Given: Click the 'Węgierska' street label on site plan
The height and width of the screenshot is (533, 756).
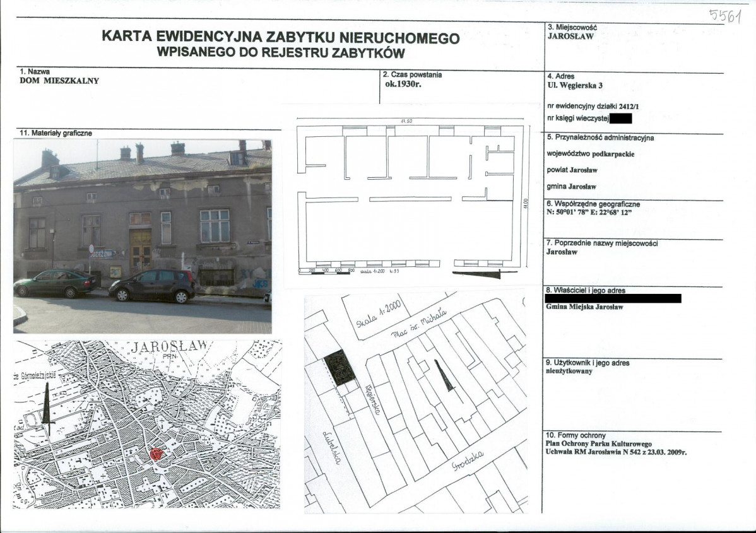Looking at the screenshot, I should pyautogui.click(x=373, y=399).
